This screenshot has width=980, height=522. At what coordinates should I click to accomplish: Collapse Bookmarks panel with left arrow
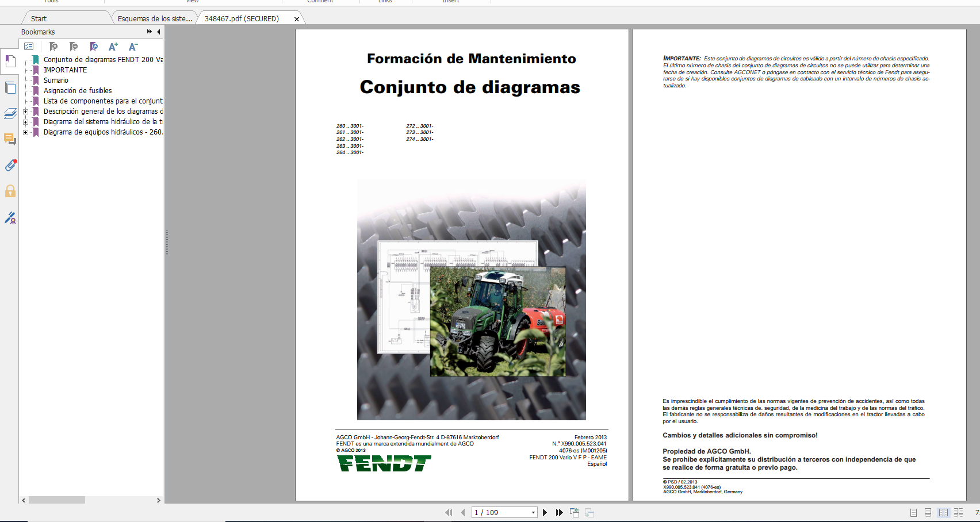click(x=158, y=32)
